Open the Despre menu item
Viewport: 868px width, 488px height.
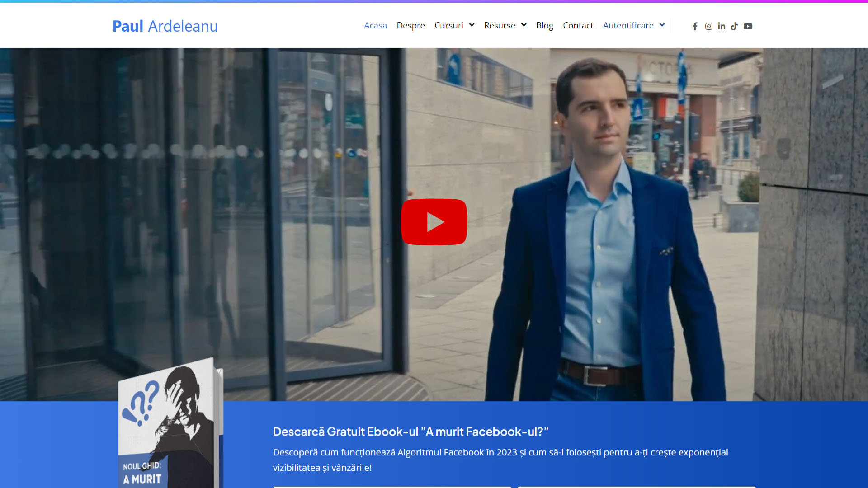tap(410, 25)
